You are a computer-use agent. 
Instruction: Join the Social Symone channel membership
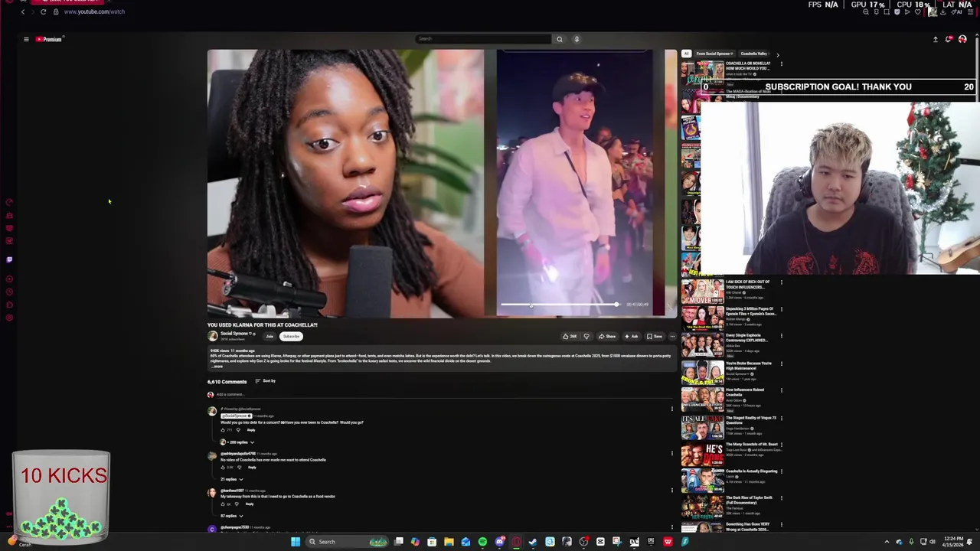(269, 336)
